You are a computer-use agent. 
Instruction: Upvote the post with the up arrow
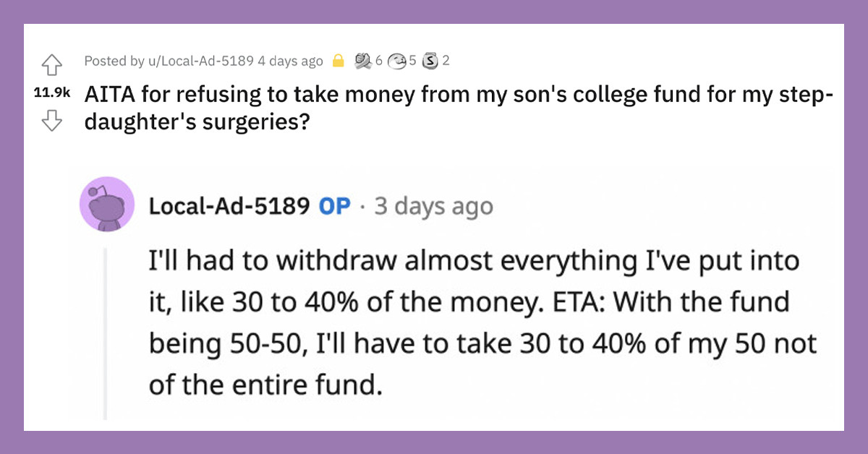pyautogui.click(x=51, y=64)
